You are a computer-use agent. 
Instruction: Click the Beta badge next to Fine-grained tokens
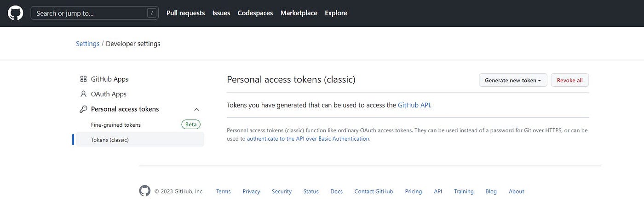click(x=191, y=124)
